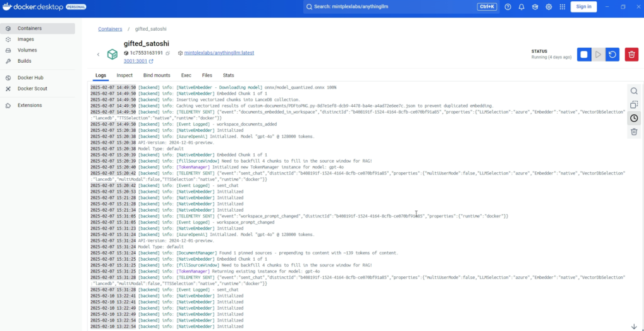644x331 pixels.
Task: Open the Images section in sidebar
Action: 37,40
